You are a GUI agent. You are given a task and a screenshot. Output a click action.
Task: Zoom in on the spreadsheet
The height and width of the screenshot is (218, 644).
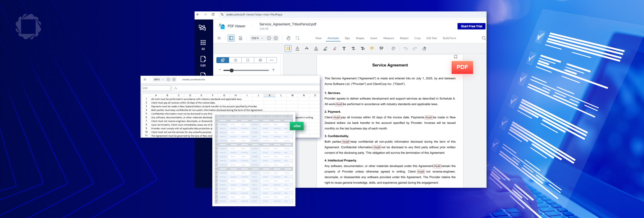[174, 80]
